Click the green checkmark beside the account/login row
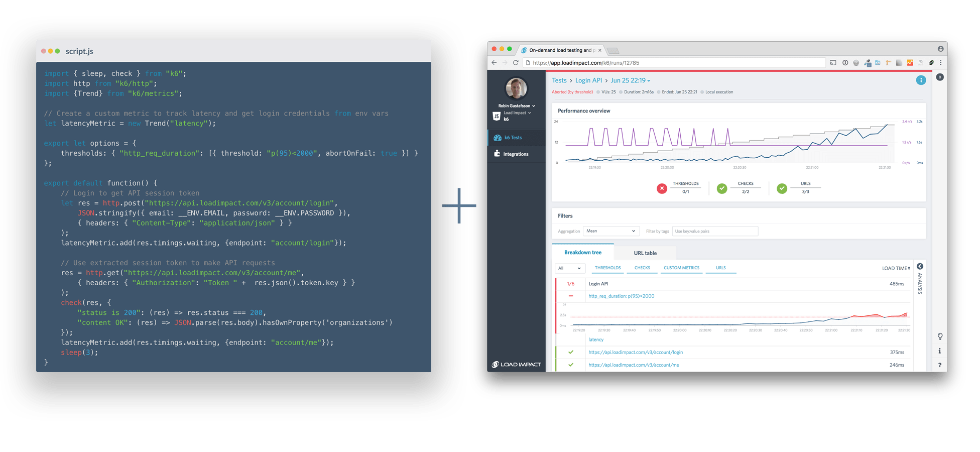This screenshot has width=980, height=452. (571, 352)
